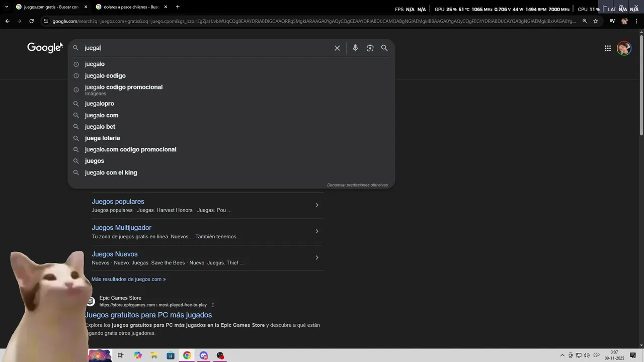Image resolution: width=644 pixels, height=362 pixels.
Task: Click the Epic Games Store site name
Action: pyautogui.click(x=120, y=298)
